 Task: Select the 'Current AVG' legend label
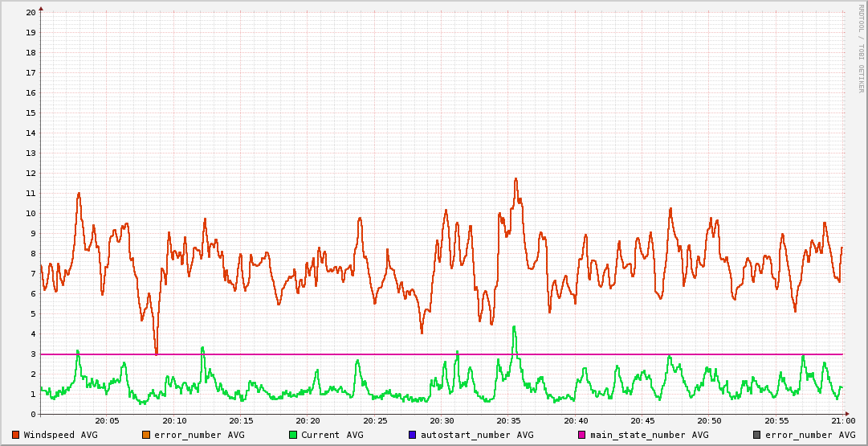[332, 435]
